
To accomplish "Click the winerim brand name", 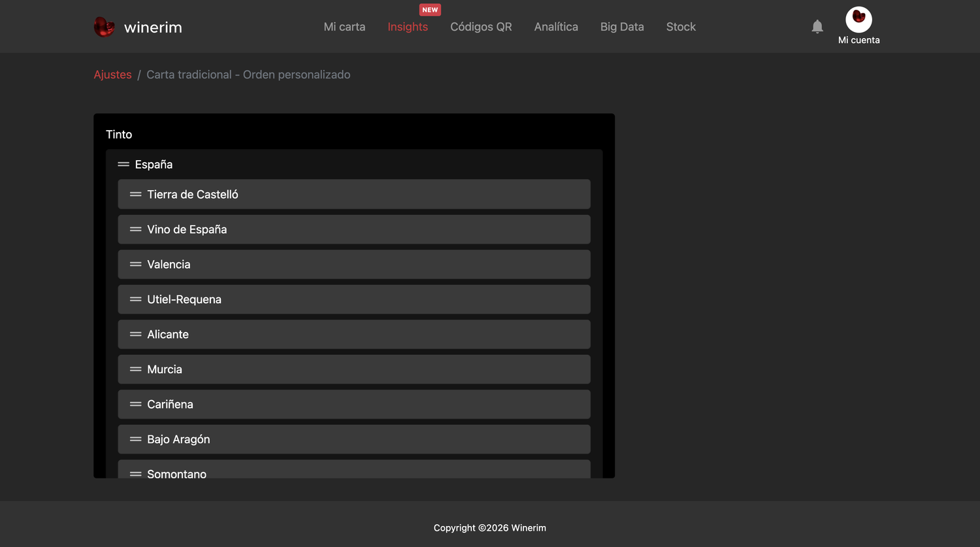I will pos(153,27).
